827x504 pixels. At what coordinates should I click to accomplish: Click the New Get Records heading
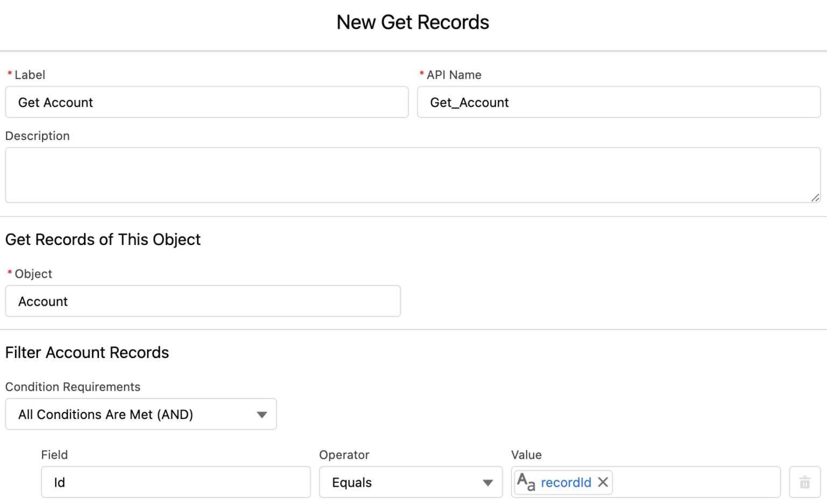412,22
